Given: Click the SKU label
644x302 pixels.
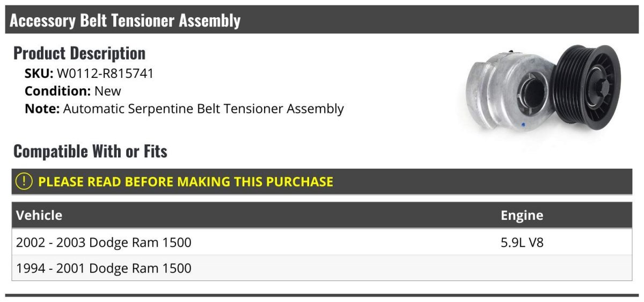Looking at the screenshot, I should [x=39, y=74].
